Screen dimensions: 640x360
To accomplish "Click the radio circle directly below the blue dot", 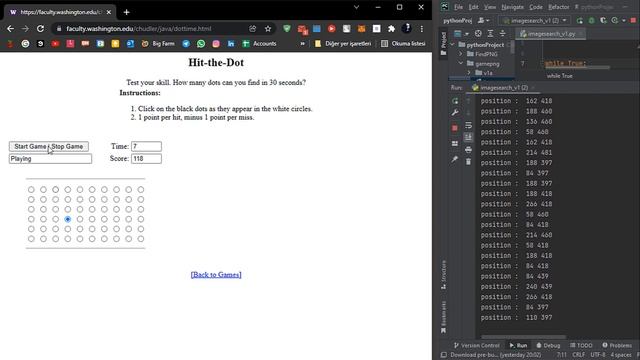I will pyautogui.click(x=68, y=229).
